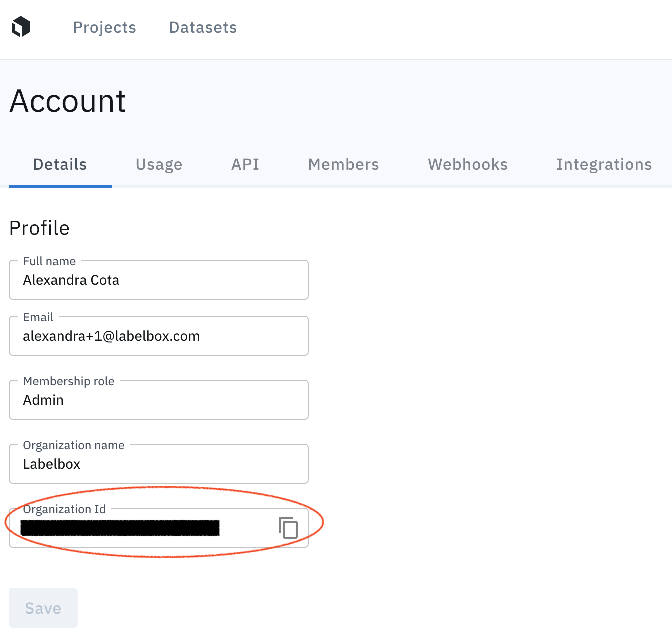Click the Organization Id field

tap(159, 528)
